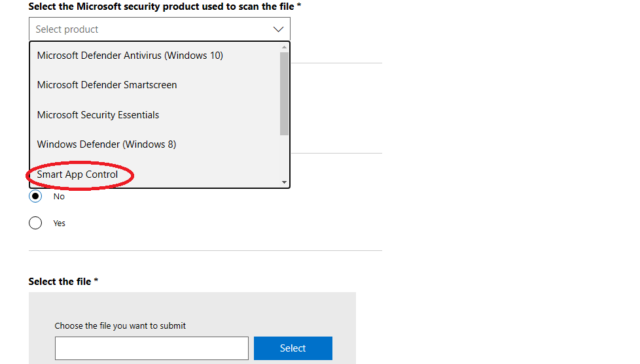Pick Microsoft Security Essentials from list
The image size is (640, 364).
(x=98, y=115)
